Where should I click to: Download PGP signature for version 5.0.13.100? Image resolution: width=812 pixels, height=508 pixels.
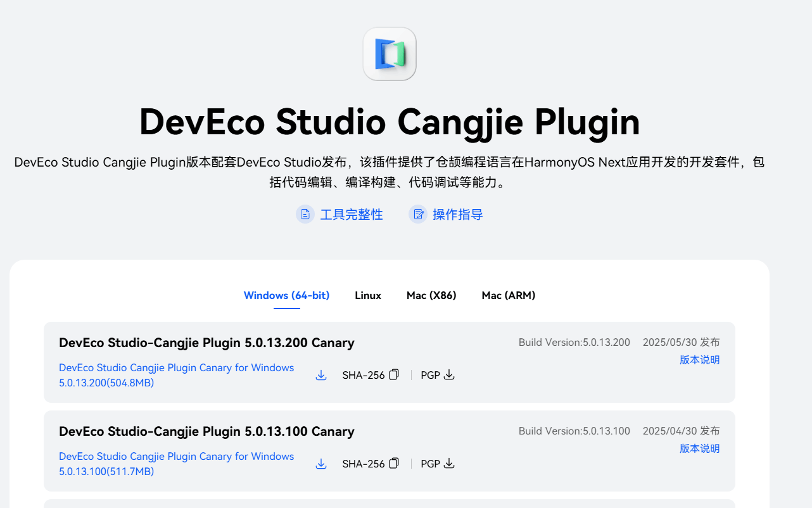tap(449, 463)
